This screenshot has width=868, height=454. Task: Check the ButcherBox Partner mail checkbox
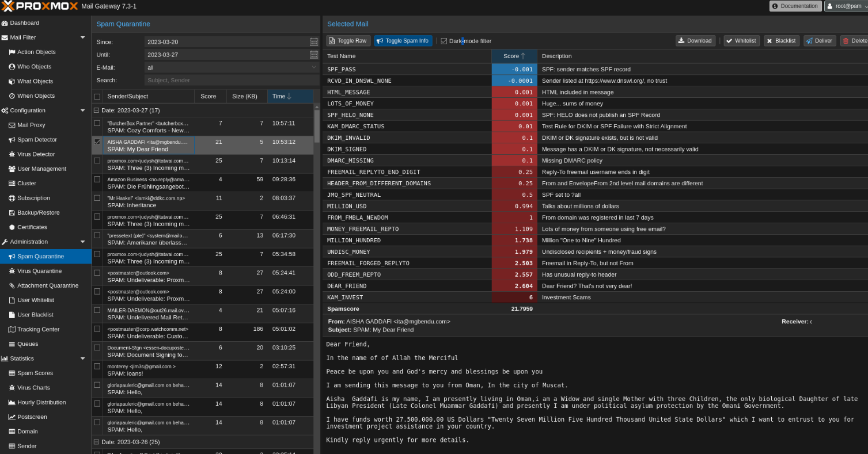point(97,123)
